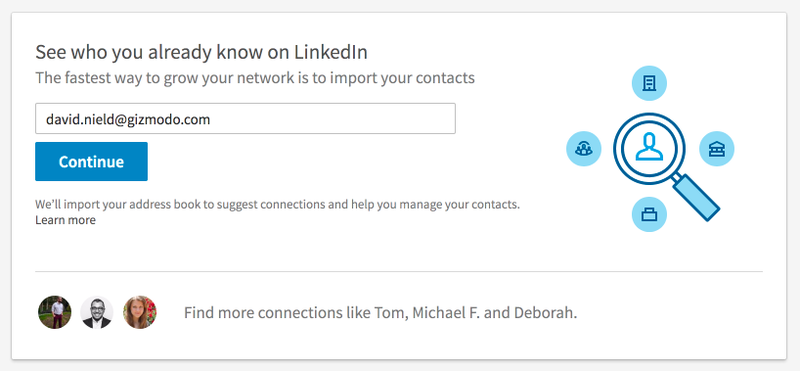The image size is (800, 371).
Task: Focus the email address input field
Action: click(x=245, y=119)
